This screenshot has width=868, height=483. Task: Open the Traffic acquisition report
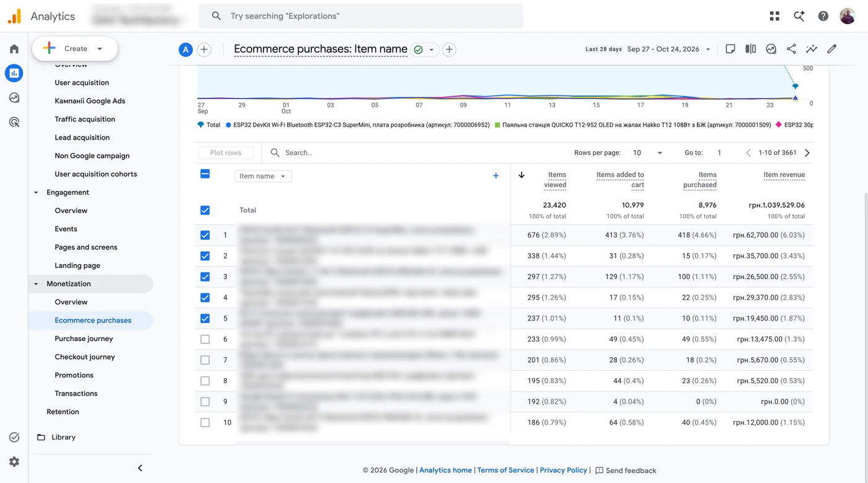pyautogui.click(x=85, y=119)
